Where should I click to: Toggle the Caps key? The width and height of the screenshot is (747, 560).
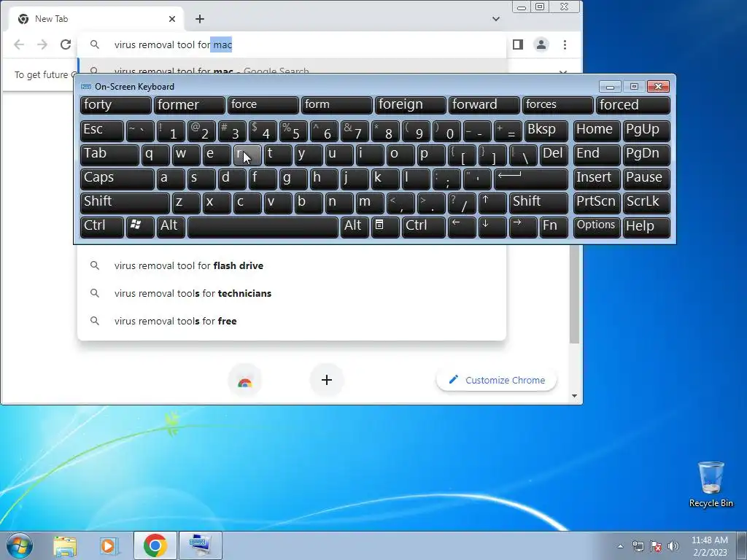(117, 178)
